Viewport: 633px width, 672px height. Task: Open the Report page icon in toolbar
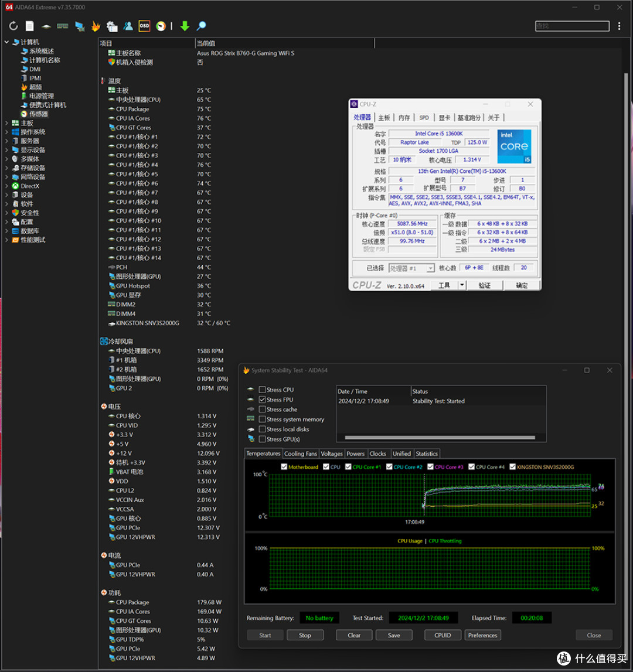coord(29,26)
